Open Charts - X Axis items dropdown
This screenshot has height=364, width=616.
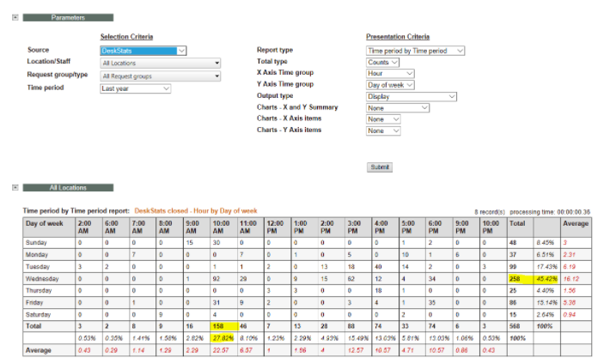coord(383,119)
